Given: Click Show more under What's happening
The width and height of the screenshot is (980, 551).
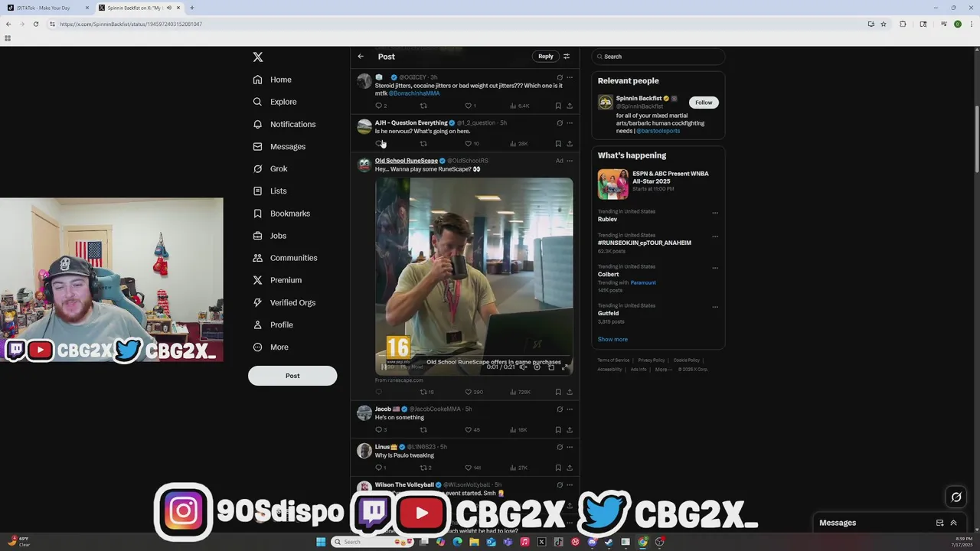Looking at the screenshot, I should (612, 339).
